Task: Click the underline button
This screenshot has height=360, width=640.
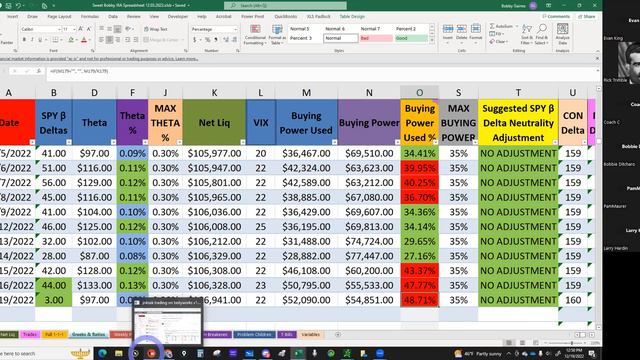Action: coord(40,40)
